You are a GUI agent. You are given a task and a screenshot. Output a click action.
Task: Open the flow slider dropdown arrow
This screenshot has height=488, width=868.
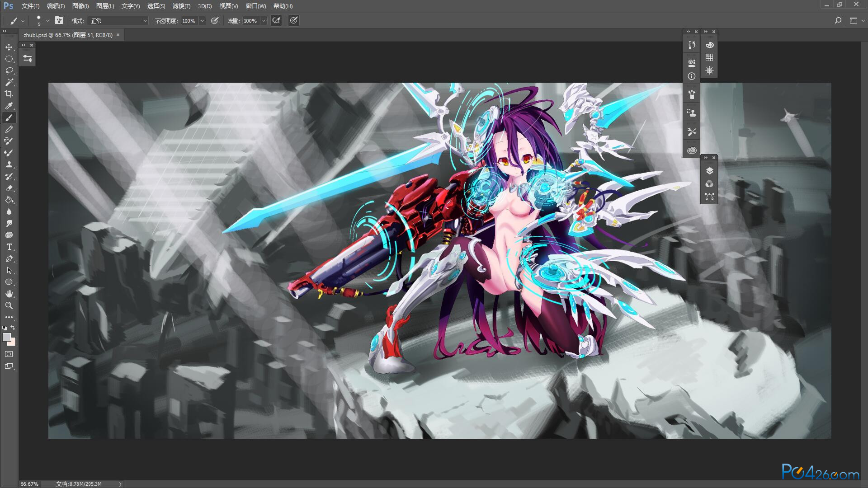[264, 21]
